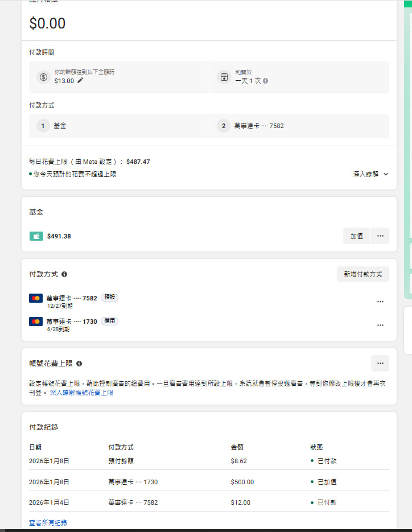The height and width of the screenshot is (532, 412).
Task: Click the 加值 button to add funds
Action: pyautogui.click(x=357, y=236)
